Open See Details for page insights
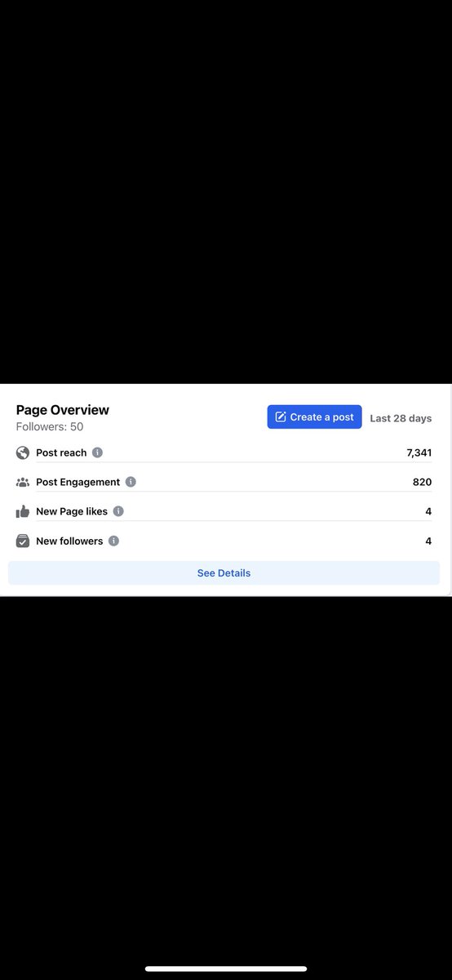The width and height of the screenshot is (452, 980). (x=224, y=572)
